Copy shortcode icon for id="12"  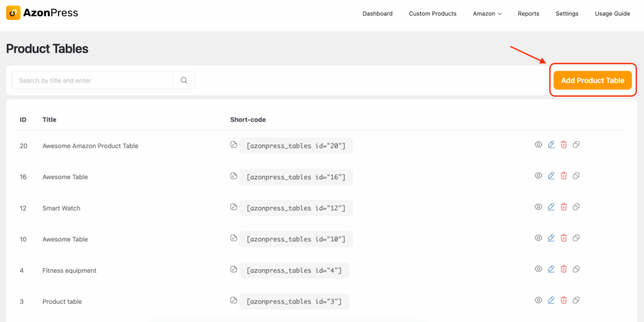pyautogui.click(x=234, y=206)
